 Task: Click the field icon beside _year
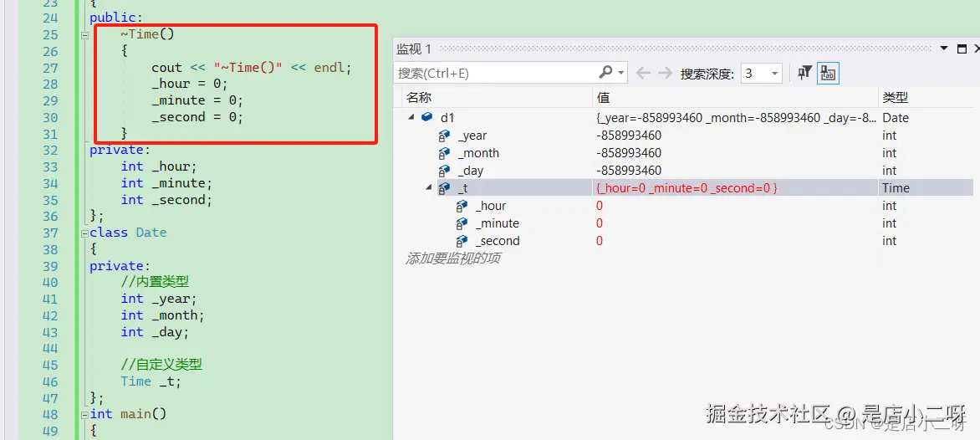pyautogui.click(x=444, y=136)
